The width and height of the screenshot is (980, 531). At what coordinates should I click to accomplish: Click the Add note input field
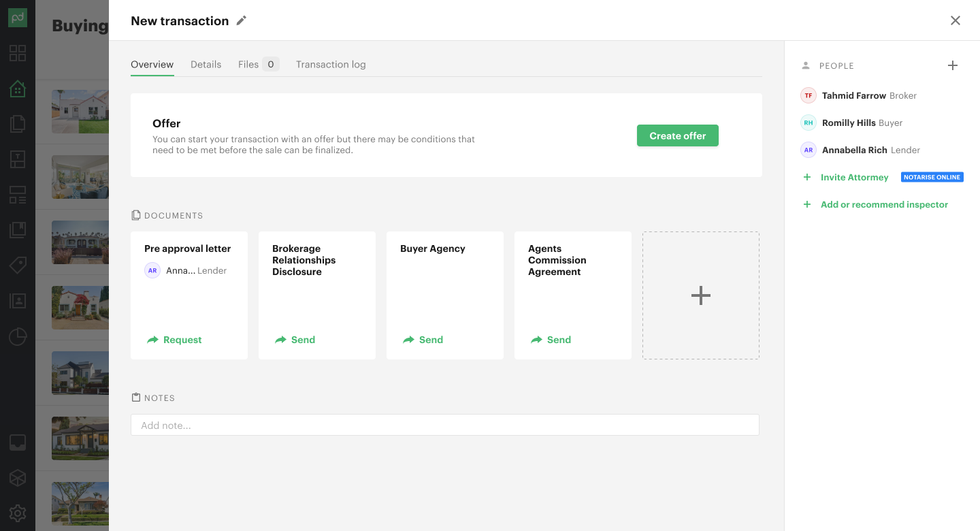pos(444,425)
